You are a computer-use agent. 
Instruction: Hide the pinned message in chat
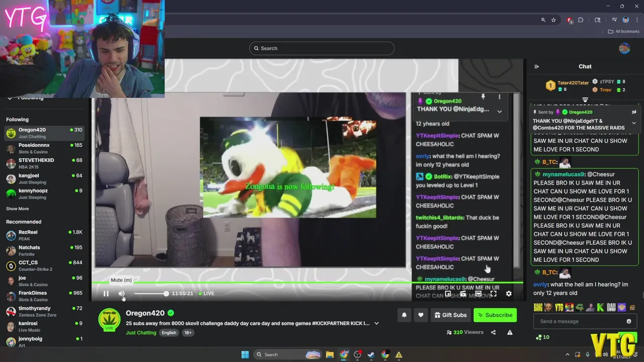click(634, 112)
